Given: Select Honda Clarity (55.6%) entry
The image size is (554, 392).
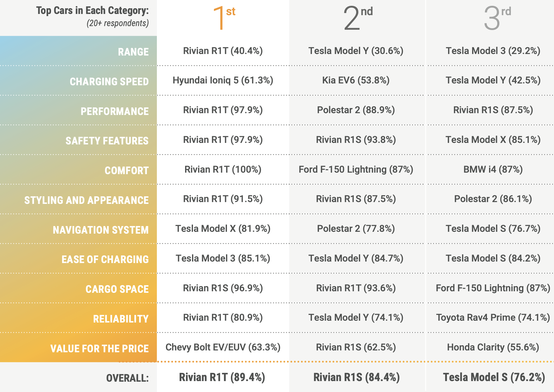Looking at the screenshot, I should click(x=493, y=347).
